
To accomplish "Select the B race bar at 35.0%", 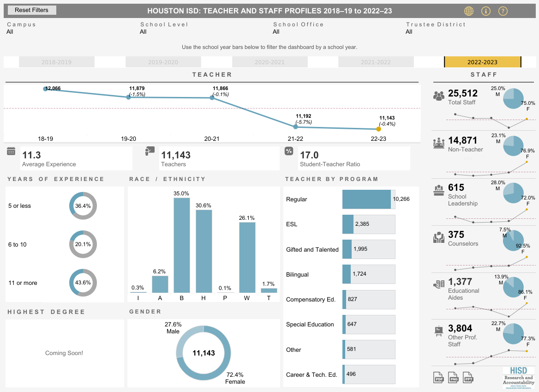I will click(x=181, y=245).
